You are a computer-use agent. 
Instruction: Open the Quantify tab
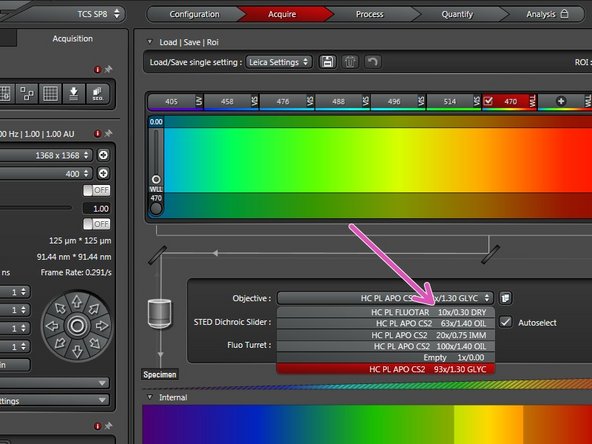point(457,14)
